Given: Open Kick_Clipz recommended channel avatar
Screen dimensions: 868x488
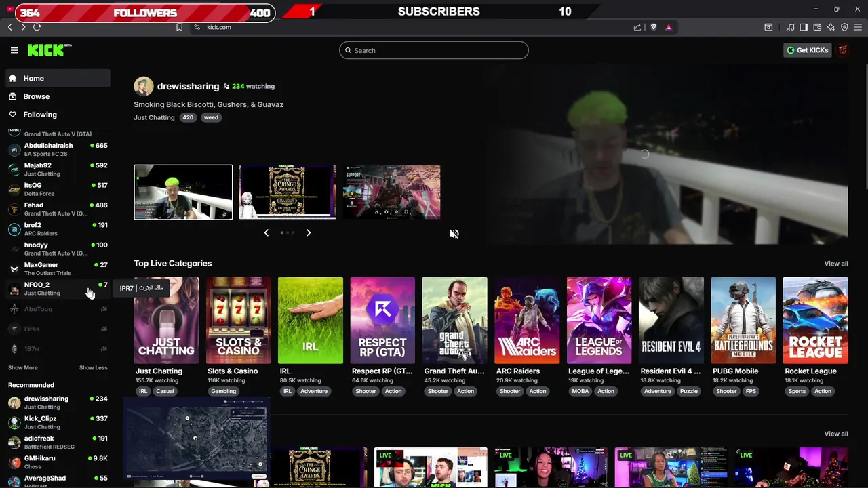Looking at the screenshot, I should pyautogui.click(x=14, y=422).
